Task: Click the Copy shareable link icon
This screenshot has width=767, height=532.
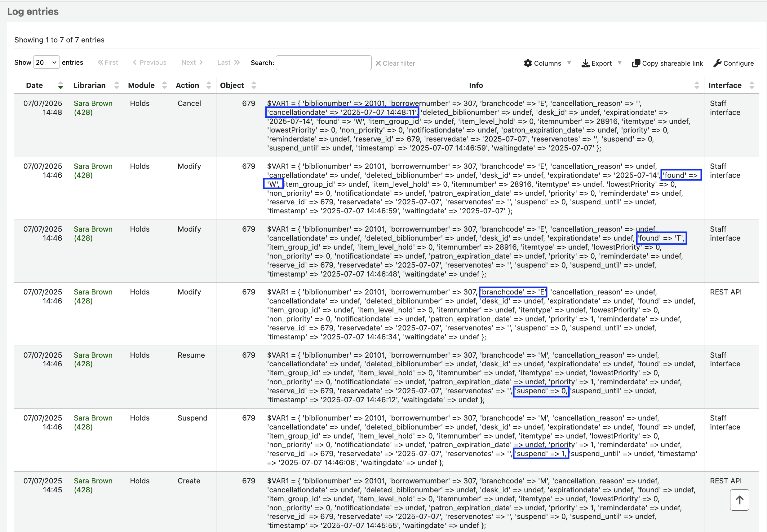Action: point(636,63)
